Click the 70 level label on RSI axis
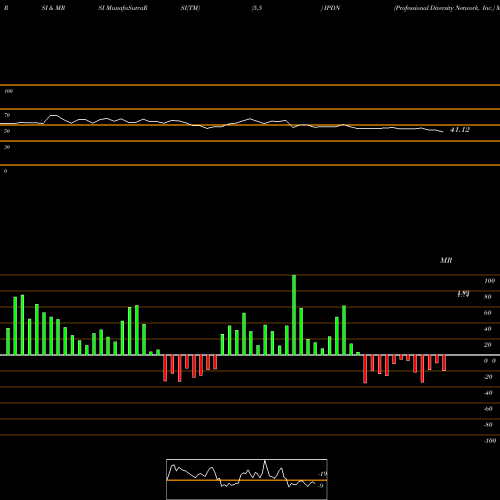Screen dimensions: 500x500 7,115
